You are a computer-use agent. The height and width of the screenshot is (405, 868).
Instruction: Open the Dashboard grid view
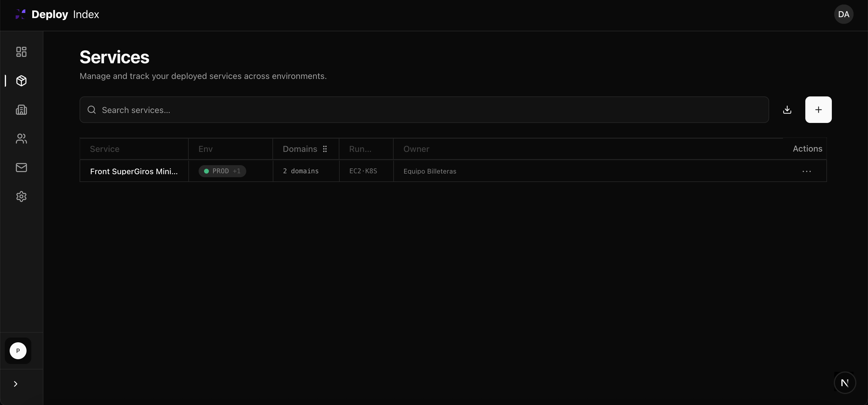21,52
